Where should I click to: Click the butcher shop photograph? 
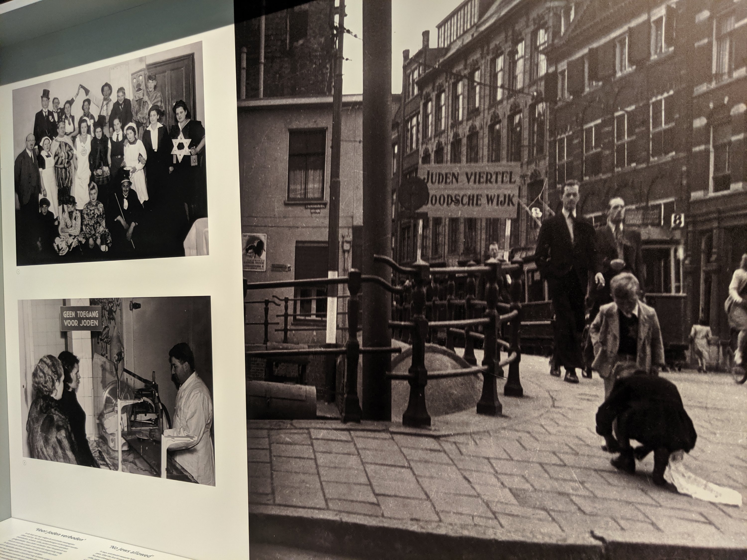pos(117,392)
